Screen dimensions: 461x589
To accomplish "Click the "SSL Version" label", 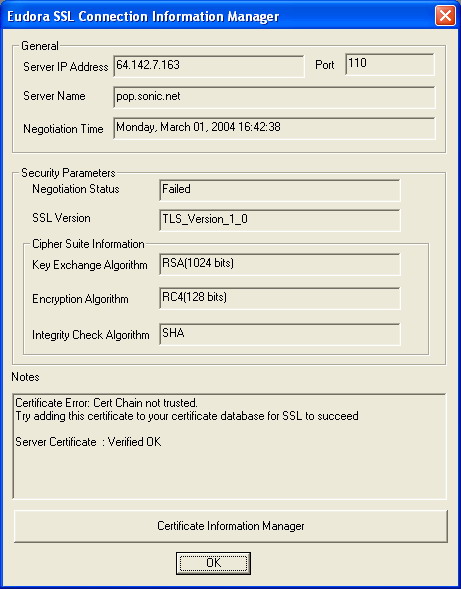I will point(61,218).
